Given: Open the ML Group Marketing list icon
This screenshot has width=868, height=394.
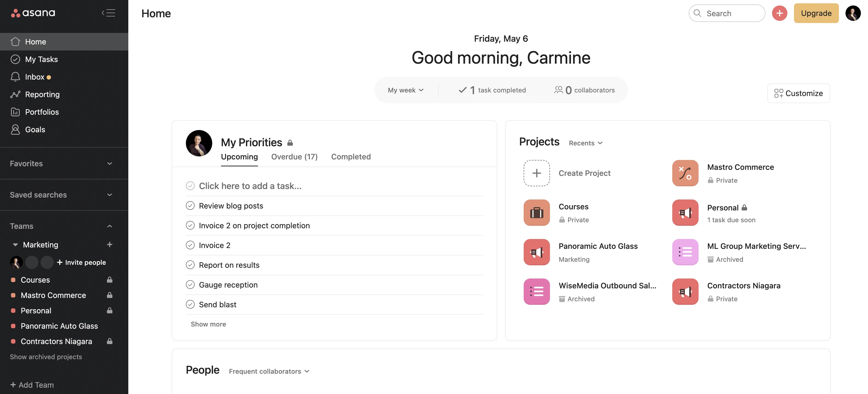Looking at the screenshot, I should click(x=685, y=252).
